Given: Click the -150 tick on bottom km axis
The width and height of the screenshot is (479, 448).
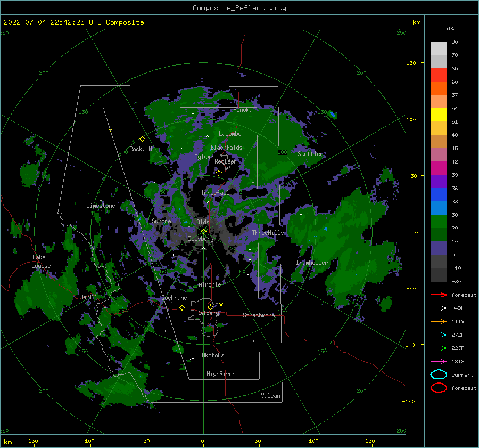Looking at the screenshot, I should [32, 441].
